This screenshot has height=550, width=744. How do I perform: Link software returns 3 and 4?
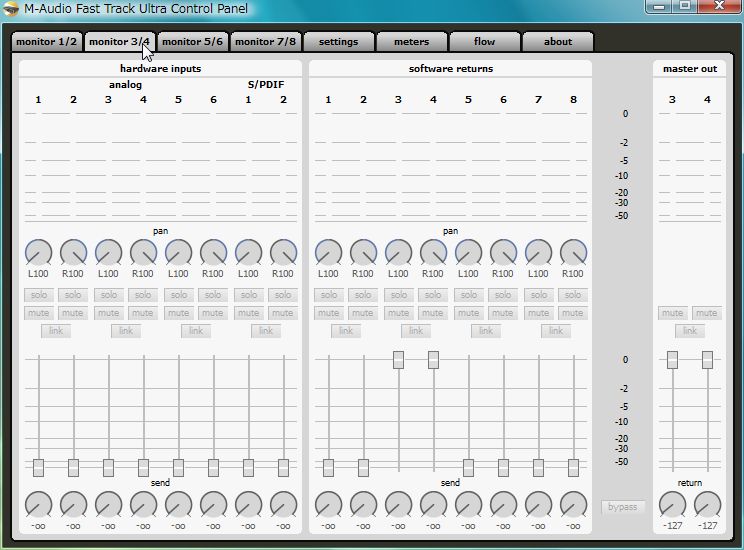pos(416,331)
